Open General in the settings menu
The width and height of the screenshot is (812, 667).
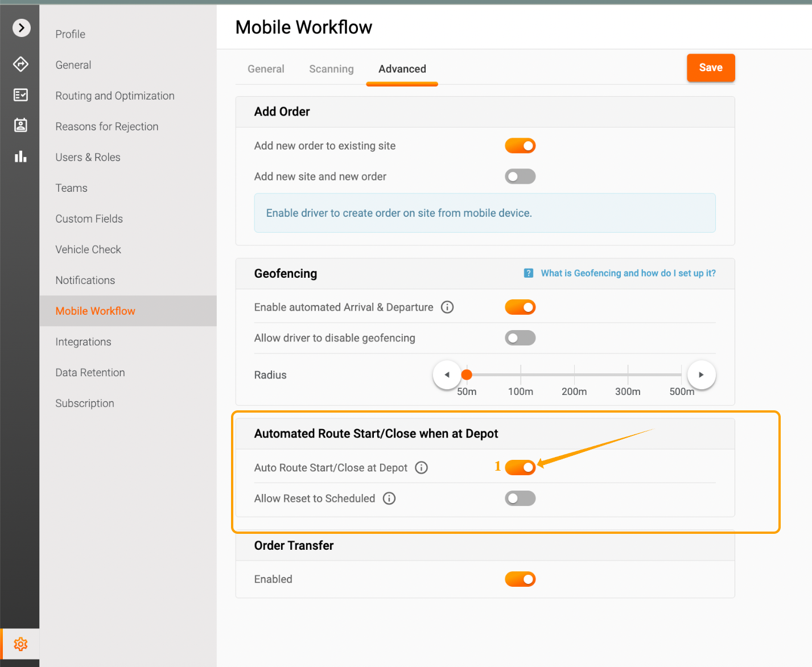pos(73,65)
